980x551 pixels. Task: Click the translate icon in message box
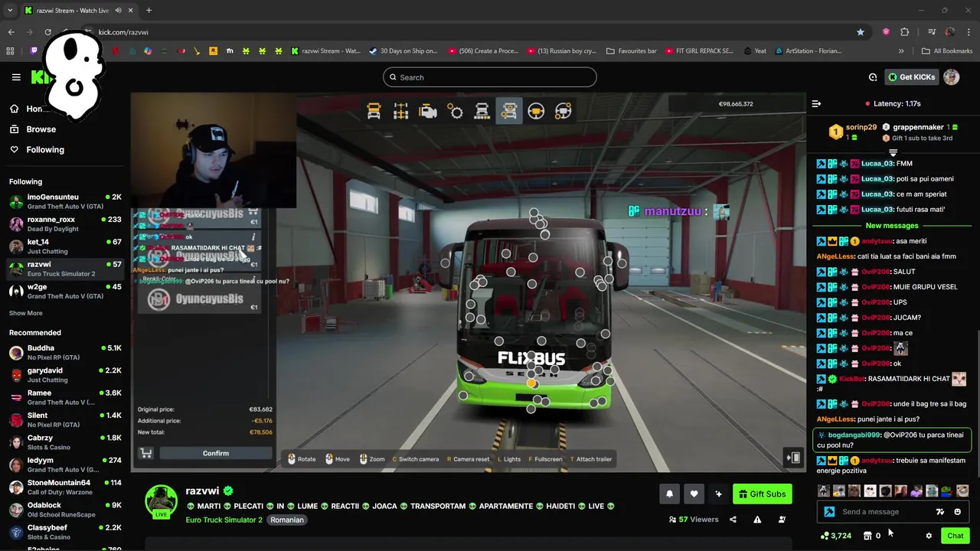pos(940,512)
